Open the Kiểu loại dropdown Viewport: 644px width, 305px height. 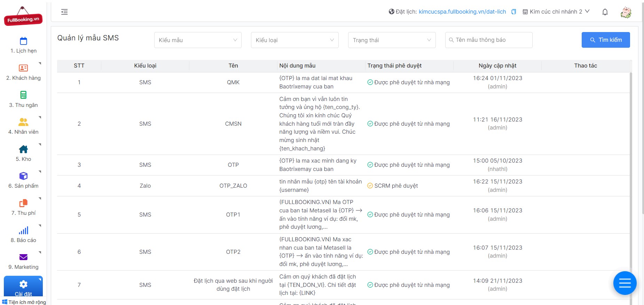click(294, 40)
